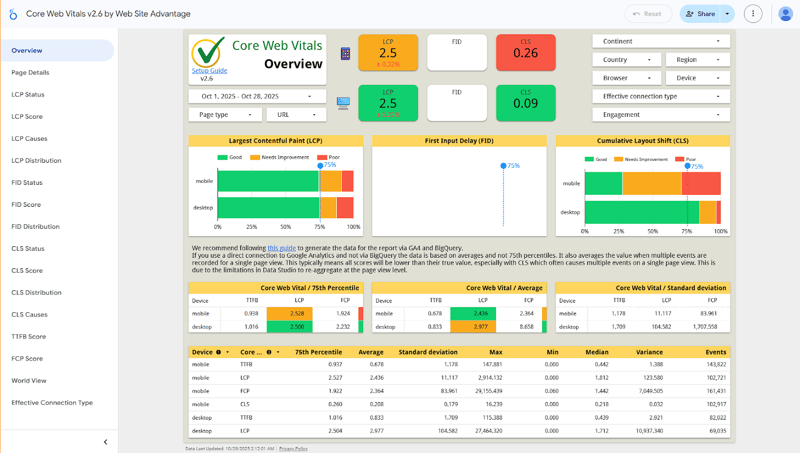Expand the Continent filter dropdown
This screenshot has height=453, width=800.
coord(661,42)
